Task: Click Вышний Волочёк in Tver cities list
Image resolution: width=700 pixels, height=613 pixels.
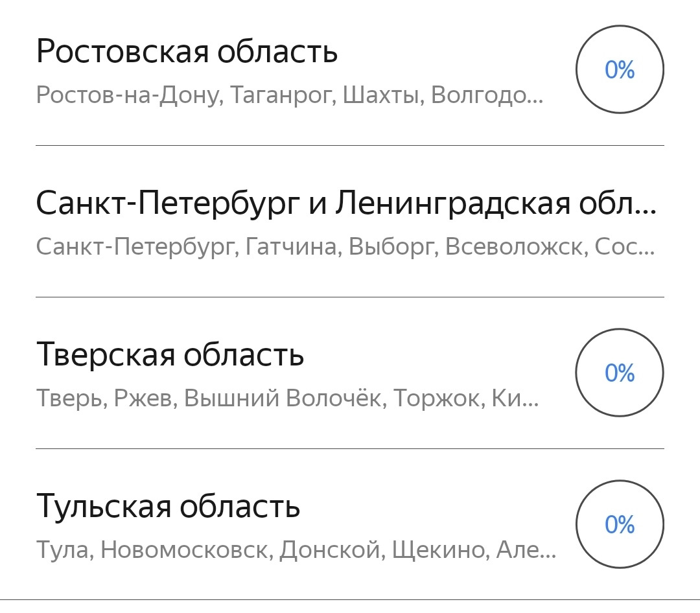Action: (x=284, y=398)
